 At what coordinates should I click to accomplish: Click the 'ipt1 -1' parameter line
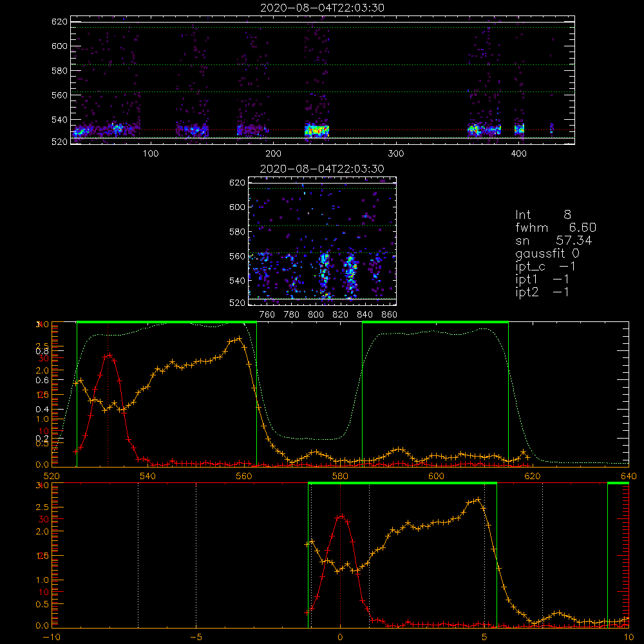point(542,279)
